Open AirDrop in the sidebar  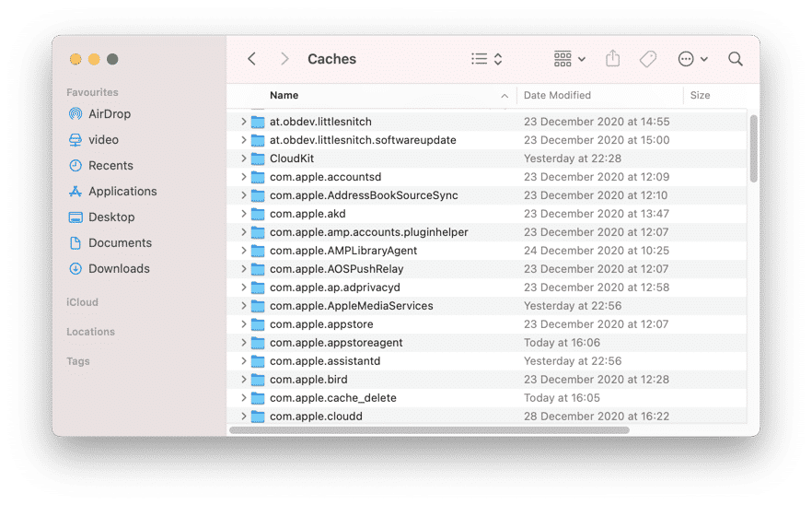[x=100, y=113]
